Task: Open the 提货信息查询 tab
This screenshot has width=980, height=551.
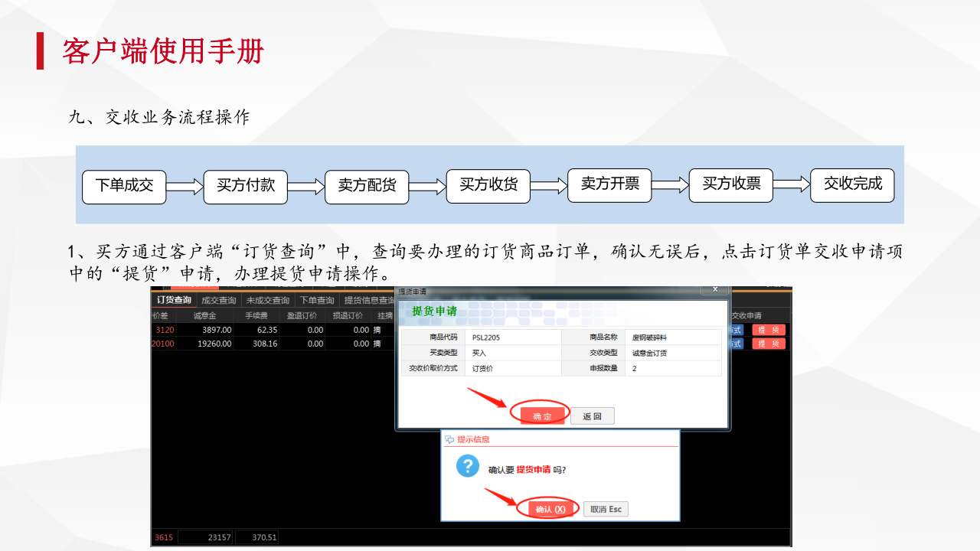Action: click(x=369, y=300)
